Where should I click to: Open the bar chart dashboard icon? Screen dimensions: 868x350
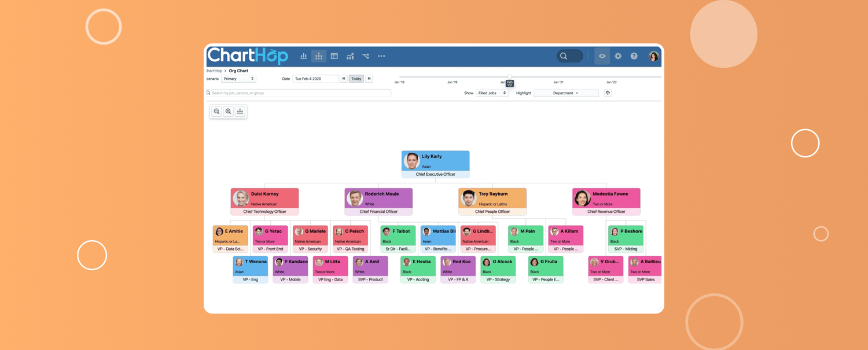click(303, 56)
